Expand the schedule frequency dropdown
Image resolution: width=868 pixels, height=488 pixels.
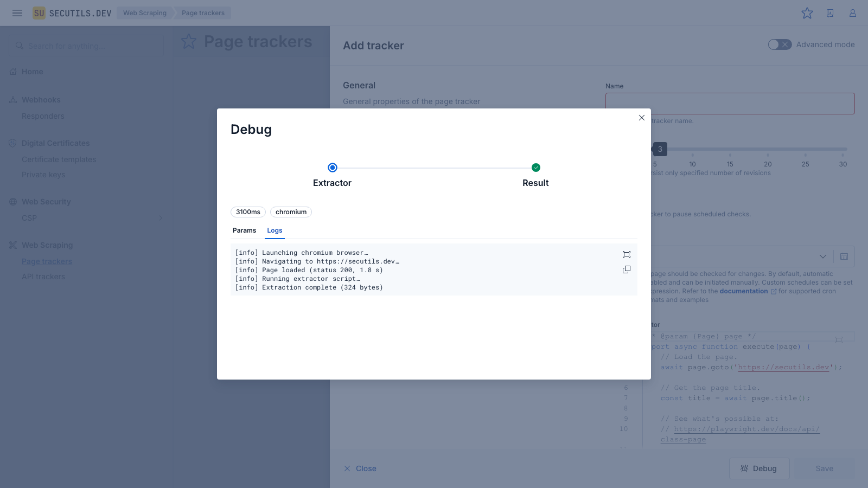822,256
